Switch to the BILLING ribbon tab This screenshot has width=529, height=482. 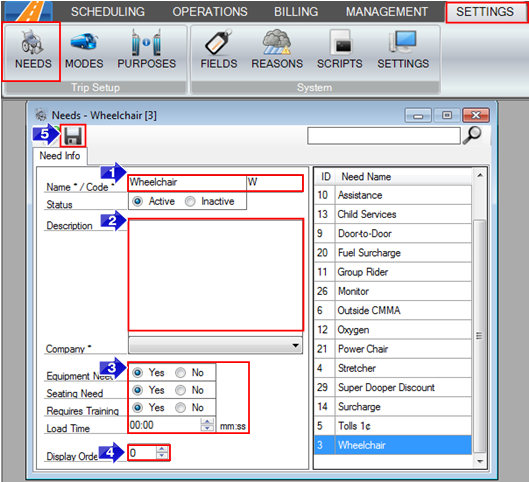[296, 12]
